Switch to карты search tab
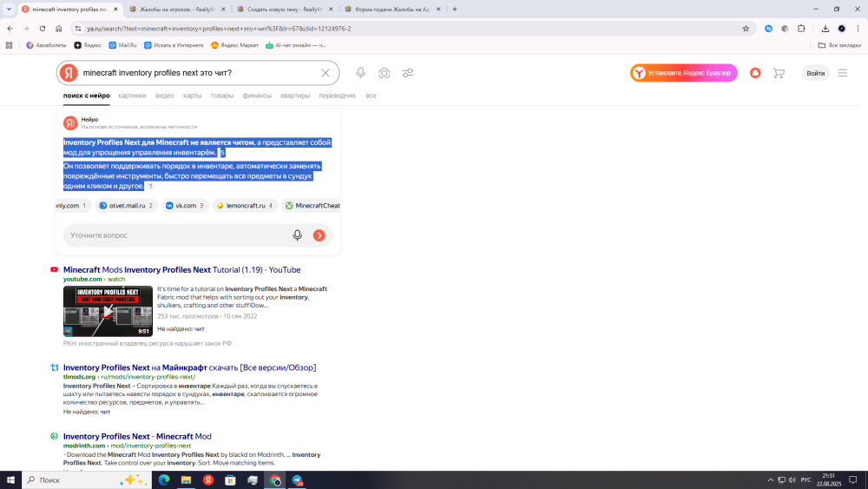The height and width of the screenshot is (489, 868). pos(193,96)
